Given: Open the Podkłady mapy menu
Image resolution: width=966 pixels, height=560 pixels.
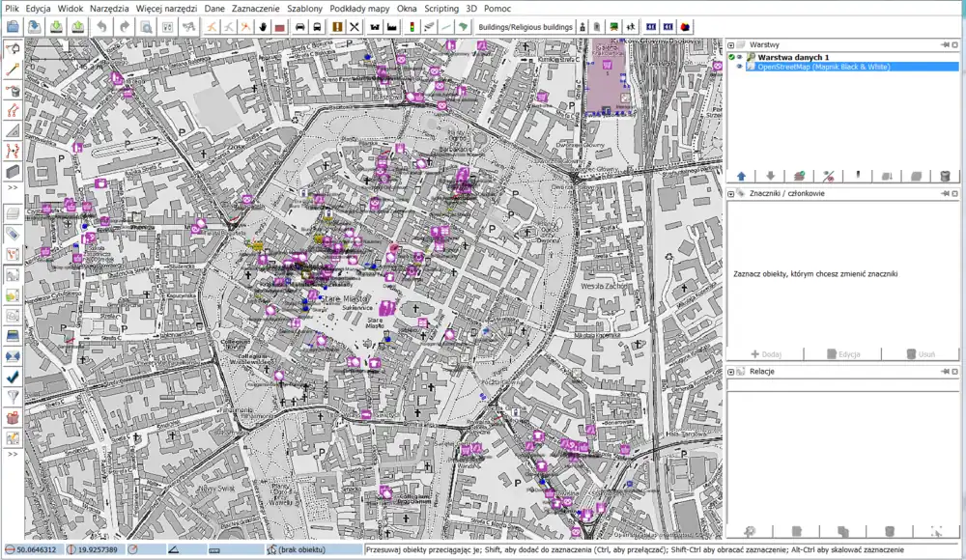Looking at the screenshot, I should point(359,8).
